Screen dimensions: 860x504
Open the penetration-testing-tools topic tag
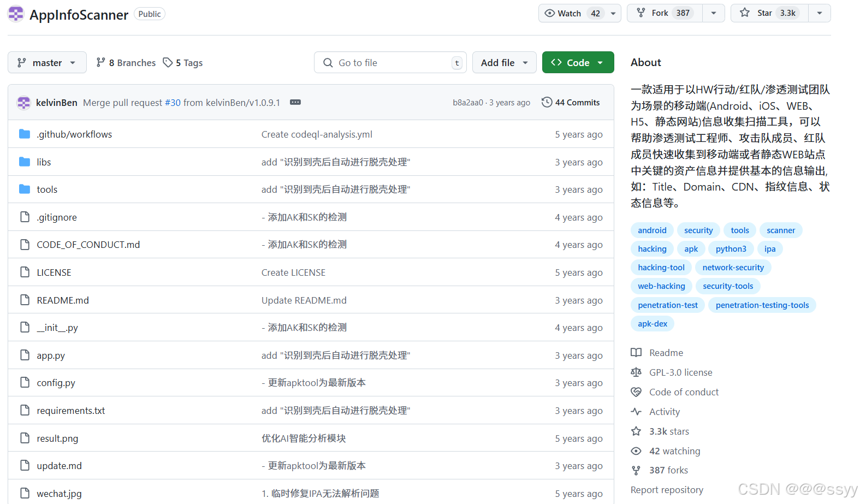coord(762,305)
